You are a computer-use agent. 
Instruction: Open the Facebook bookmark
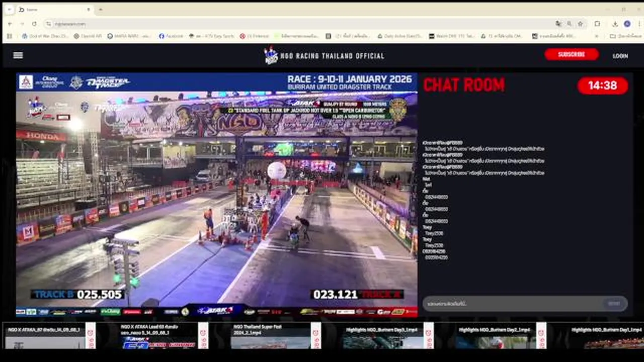171,36
